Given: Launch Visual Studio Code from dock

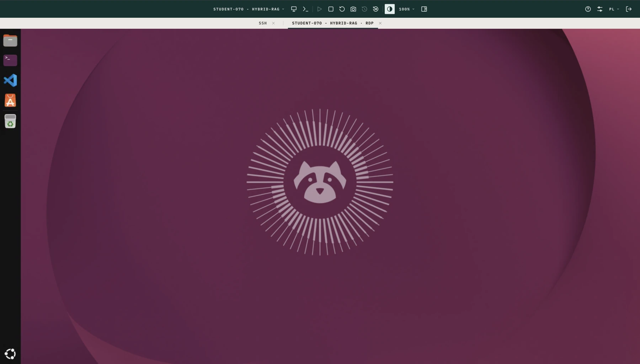Looking at the screenshot, I should [10, 80].
